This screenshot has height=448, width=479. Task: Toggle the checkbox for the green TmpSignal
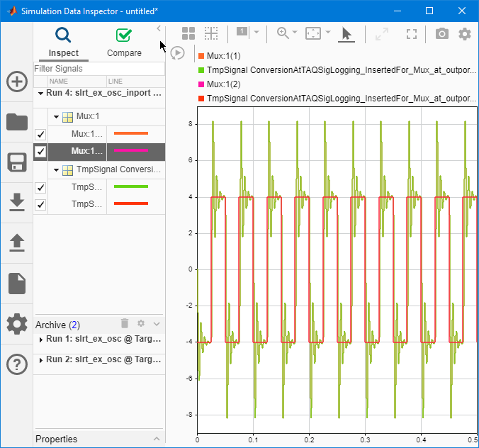[40, 187]
